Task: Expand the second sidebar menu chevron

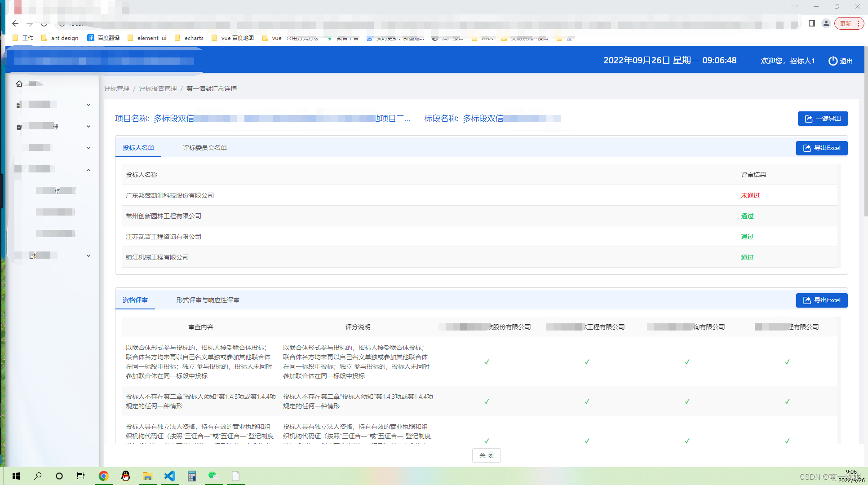Action: pos(89,126)
